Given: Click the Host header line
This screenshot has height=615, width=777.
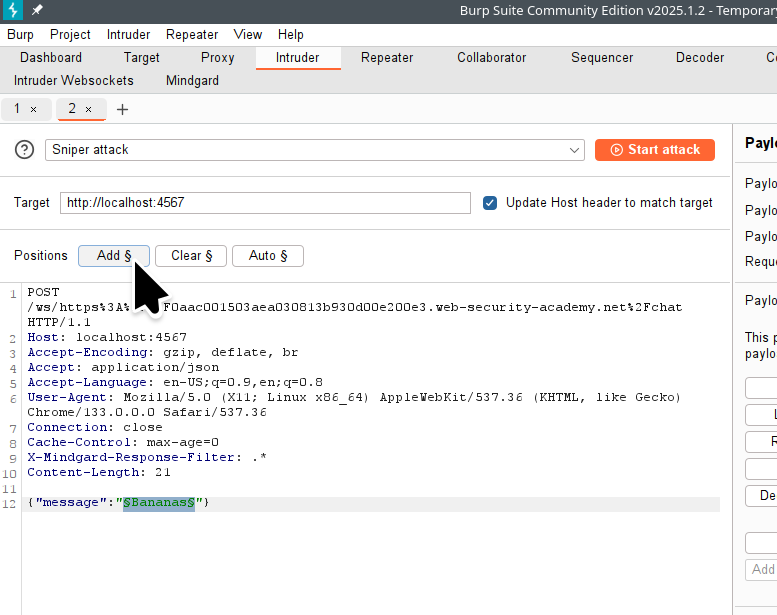Looking at the screenshot, I should pyautogui.click(x=107, y=337).
